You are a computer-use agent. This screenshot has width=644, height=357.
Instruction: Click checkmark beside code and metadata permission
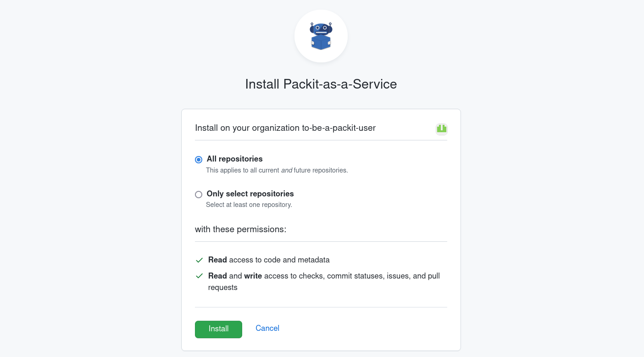pyautogui.click(x=199, y=260)
